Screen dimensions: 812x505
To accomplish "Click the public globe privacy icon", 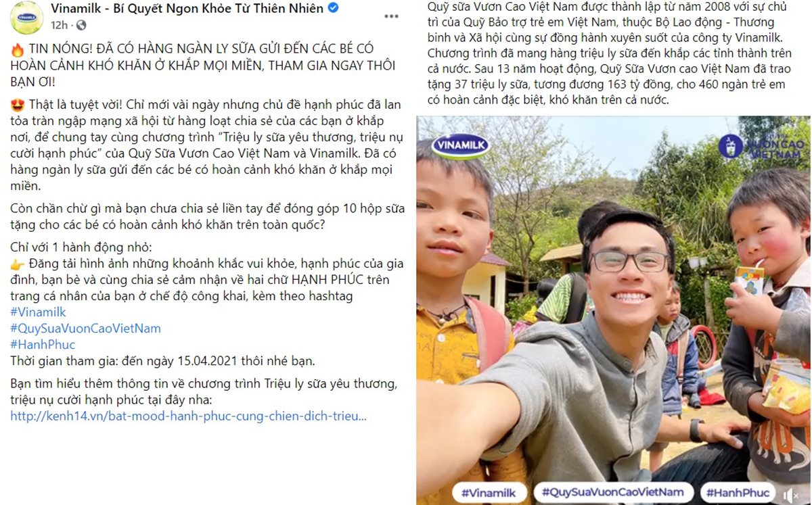I will (81, 26).
